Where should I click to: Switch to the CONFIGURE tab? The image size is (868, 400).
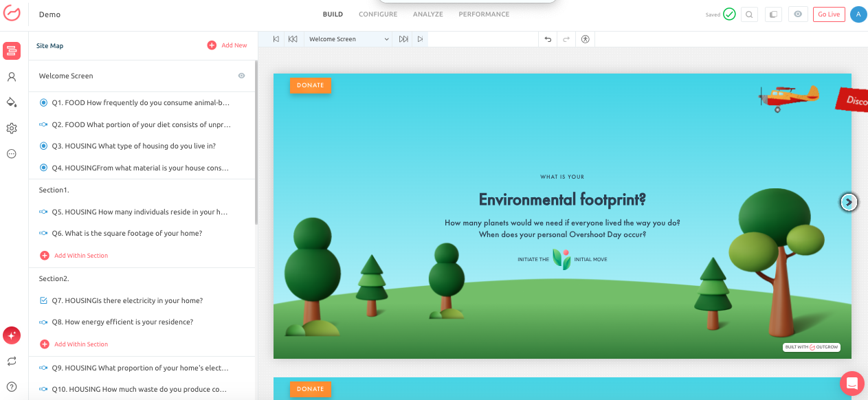pyautogui.click(x=378, y=14)
